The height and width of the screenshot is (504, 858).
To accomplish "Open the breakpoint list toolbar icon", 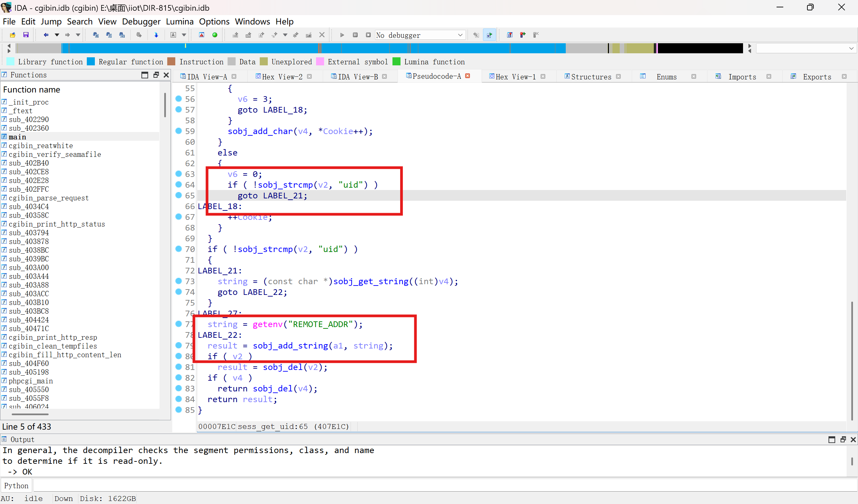I will point(510,35).
